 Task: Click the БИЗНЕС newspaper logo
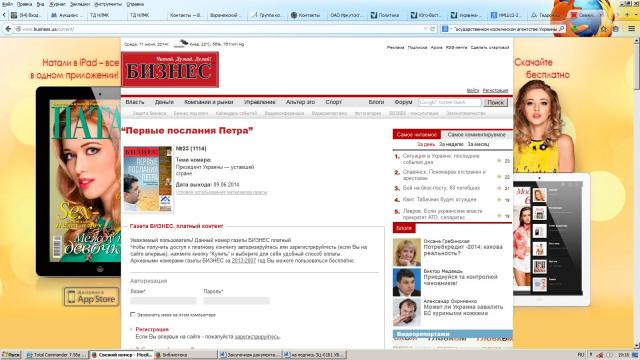[x=170, y=69]
